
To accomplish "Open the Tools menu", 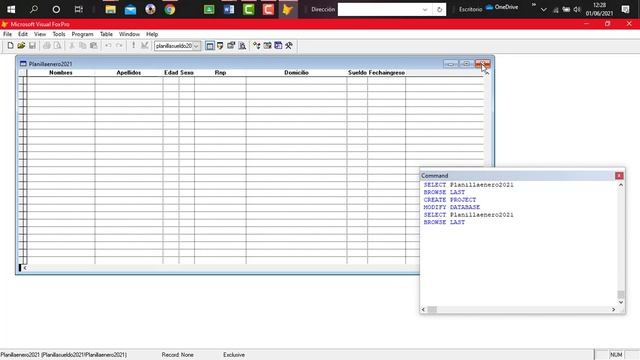I will (x=59, y=34).
